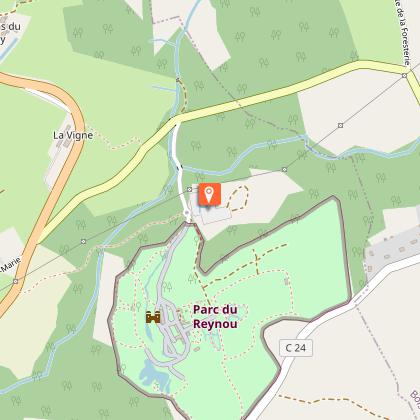Click the power pole southwest of La Vigne

point(83,241)
